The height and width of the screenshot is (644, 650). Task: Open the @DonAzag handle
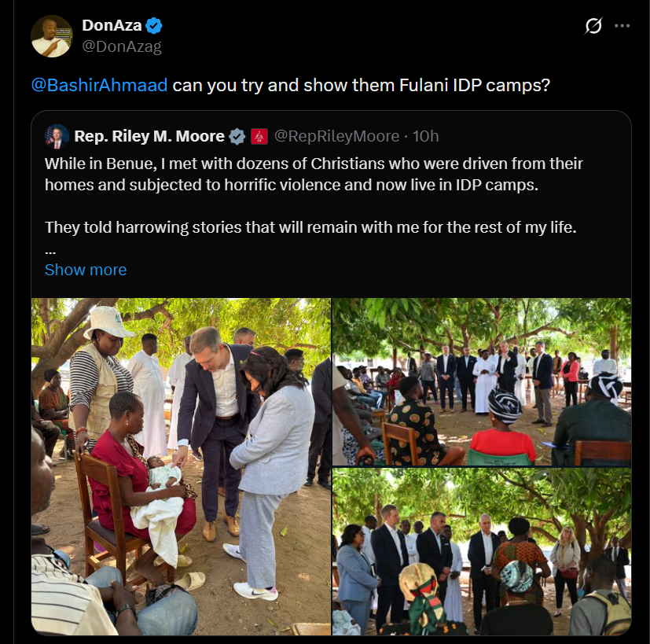click(x=122, y=46)
